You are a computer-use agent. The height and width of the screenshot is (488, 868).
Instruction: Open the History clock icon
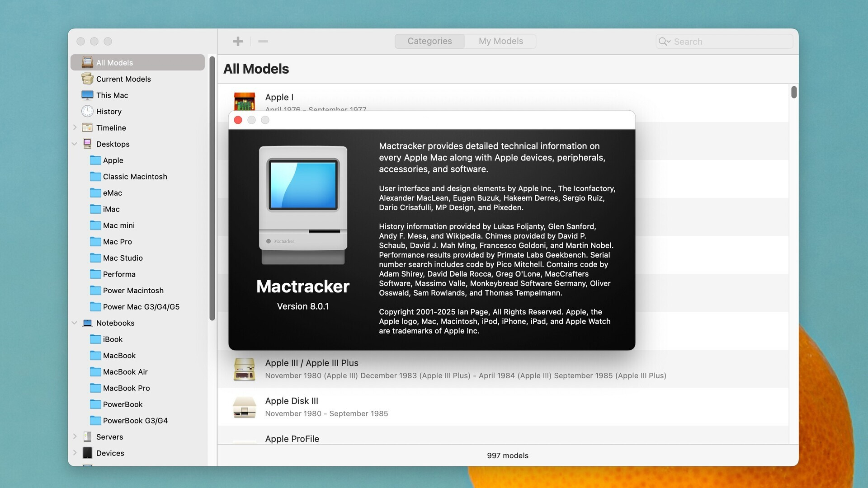[x=87, y=111]
